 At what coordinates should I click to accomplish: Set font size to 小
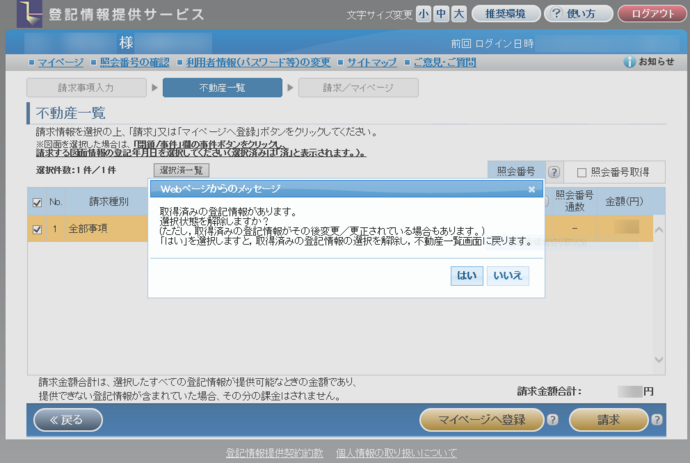(x=423, y=14)
